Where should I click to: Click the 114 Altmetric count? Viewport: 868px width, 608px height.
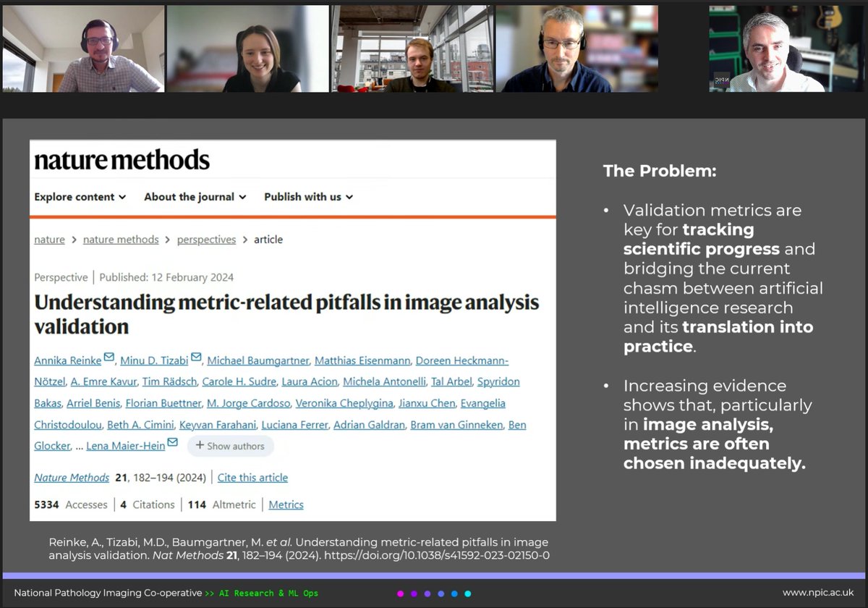221,504
